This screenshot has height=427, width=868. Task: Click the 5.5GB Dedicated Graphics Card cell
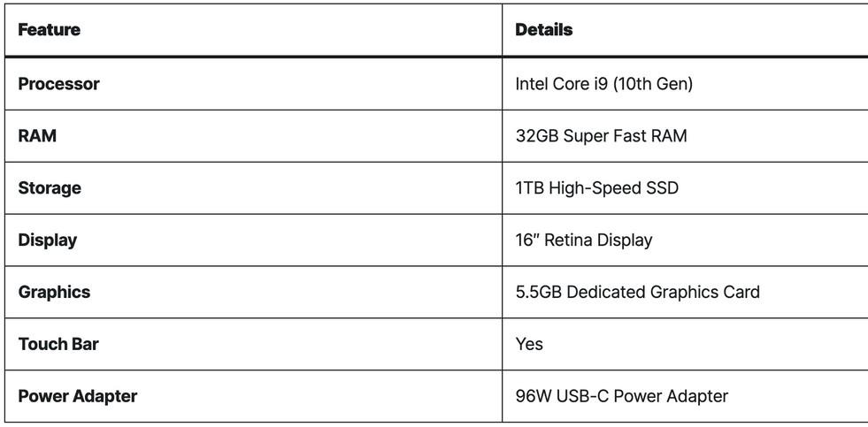[x=637, y=292]
